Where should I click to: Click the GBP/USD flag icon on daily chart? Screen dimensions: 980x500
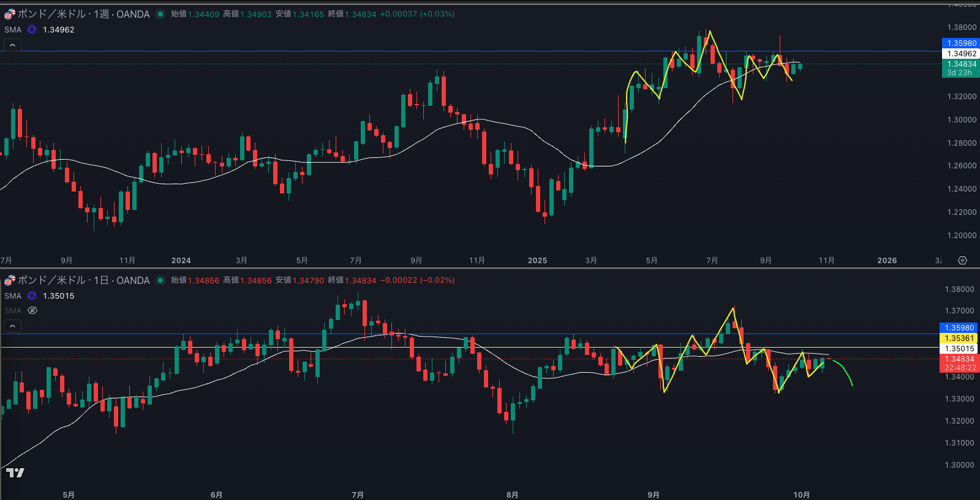pyautogui.click(x=9, y=280)
